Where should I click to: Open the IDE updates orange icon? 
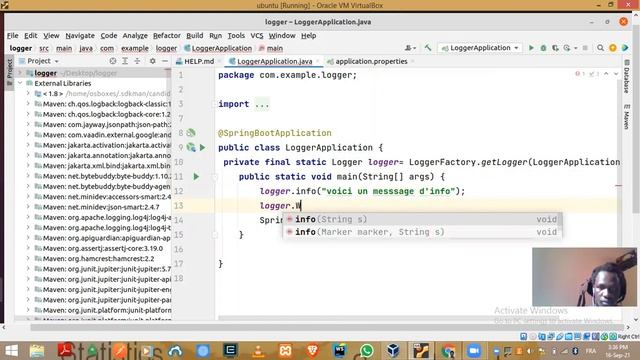(613, 48)
